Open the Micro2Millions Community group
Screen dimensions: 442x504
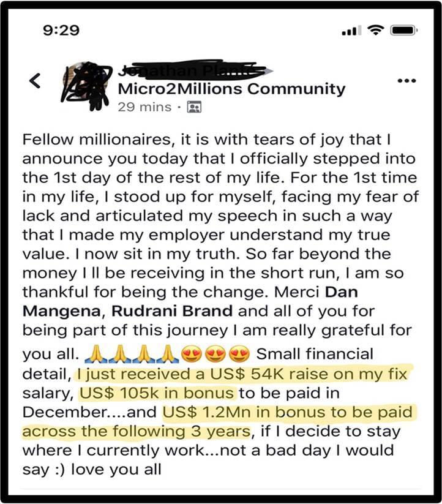[231, 89]
